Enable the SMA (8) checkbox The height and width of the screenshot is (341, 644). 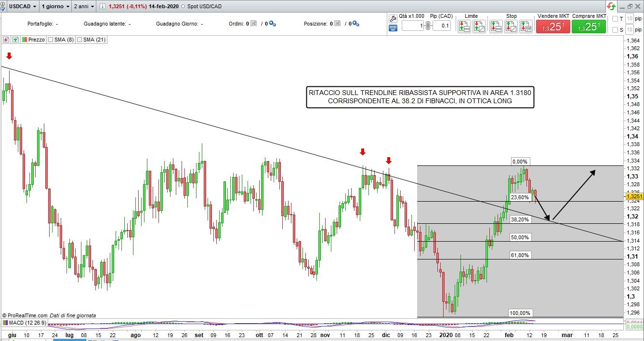pos(51,40)
